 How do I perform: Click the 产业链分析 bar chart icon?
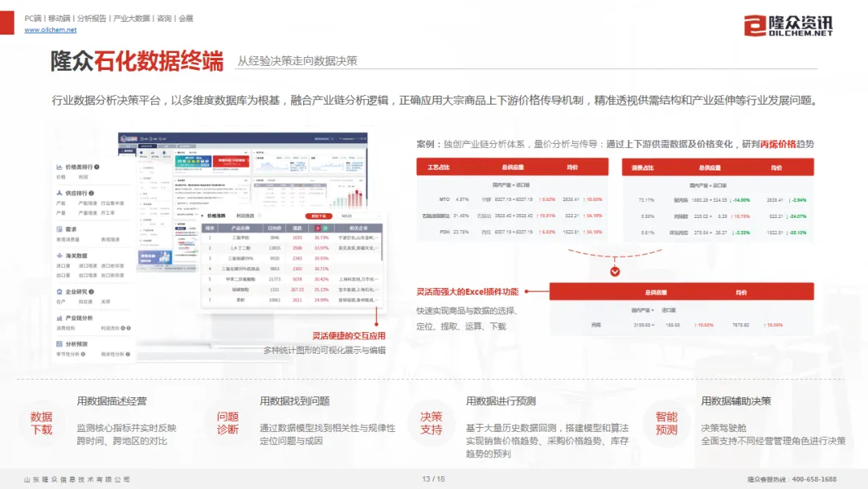pos(59,318)
